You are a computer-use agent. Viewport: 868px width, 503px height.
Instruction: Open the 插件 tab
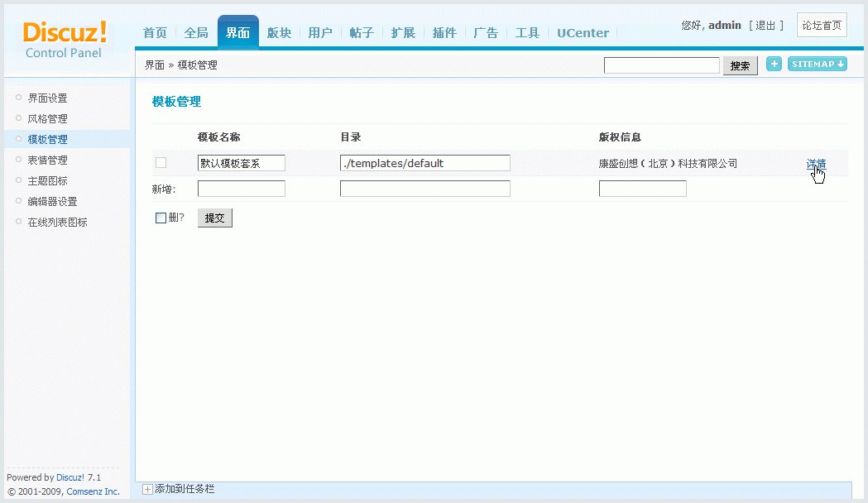click(444, 33)
